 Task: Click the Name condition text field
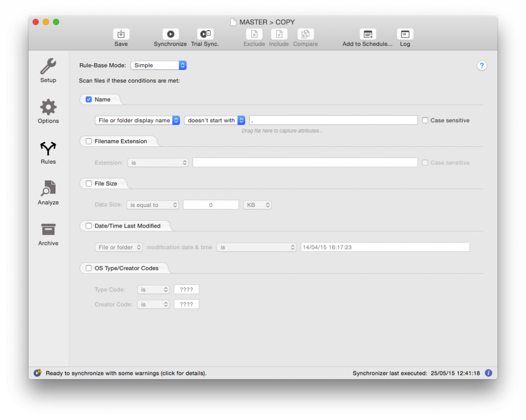tap(333, 121)
